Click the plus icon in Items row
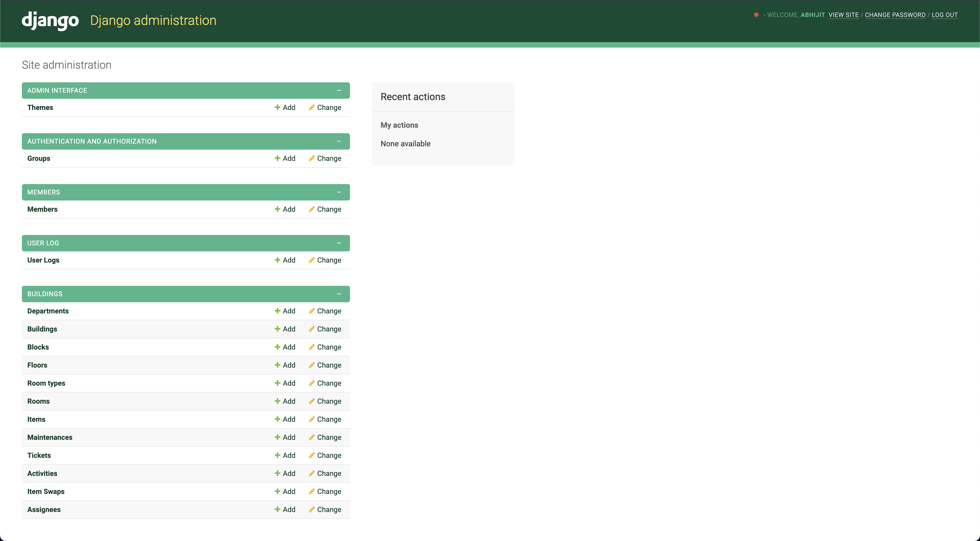This screenshot has width=980, height=541. 277,419
